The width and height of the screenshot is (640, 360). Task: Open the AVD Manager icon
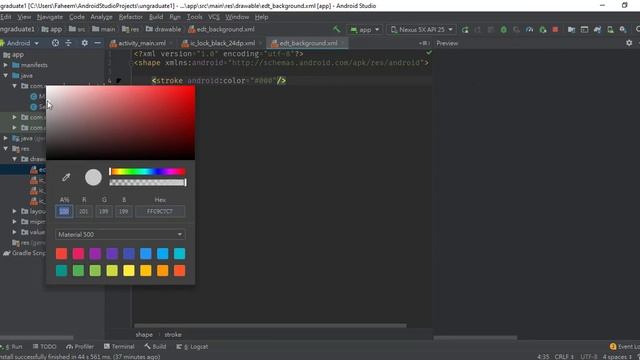pos(610,29)
